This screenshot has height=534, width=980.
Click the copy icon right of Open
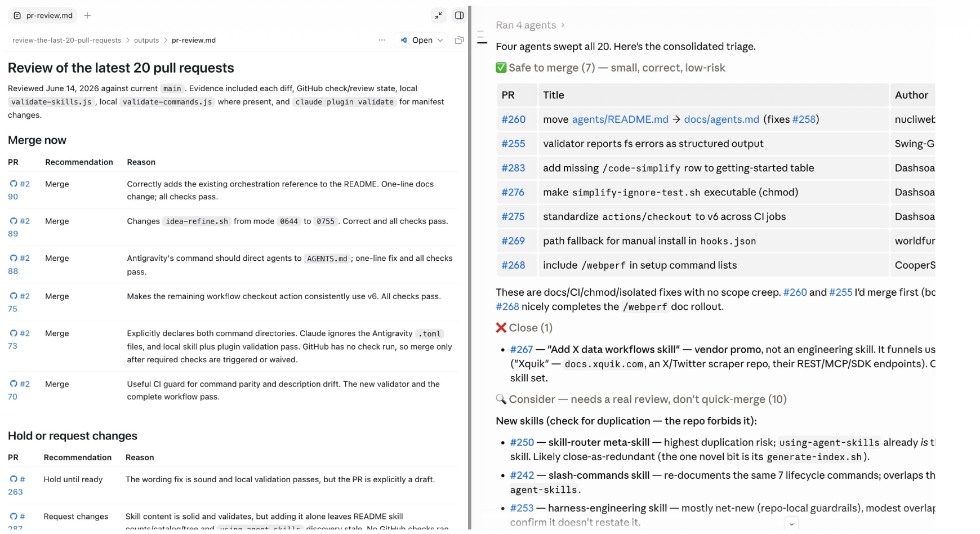(x=459, y=40)
